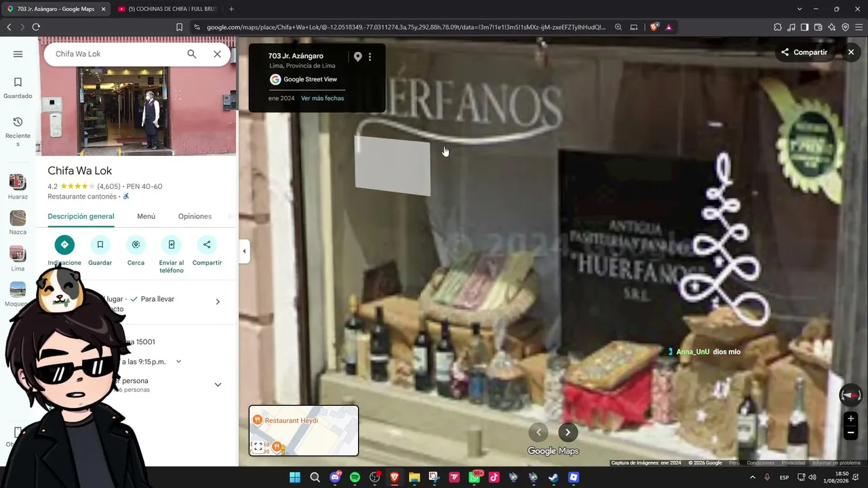Open the Brave Wallet icon
This screenshot has width=868, height=488.
coord(818,27)
